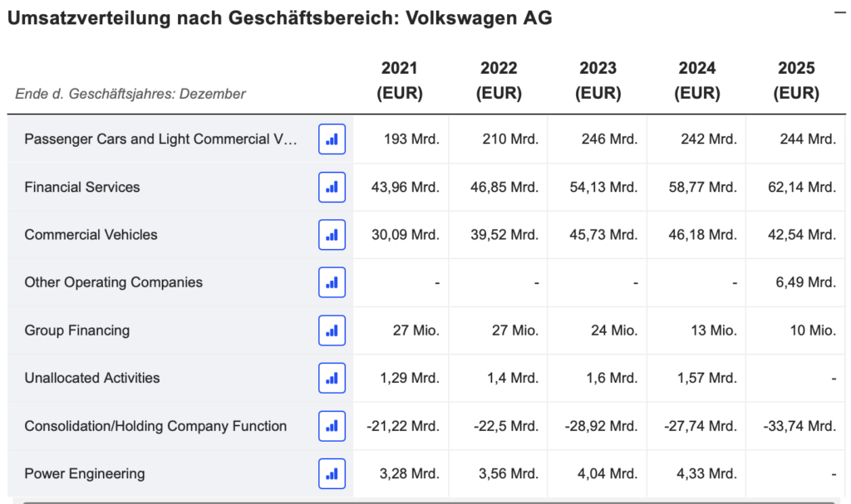Open chart for Other Operating Companies
The height and width of the screenshot is (504, 851).
point(332,282)
